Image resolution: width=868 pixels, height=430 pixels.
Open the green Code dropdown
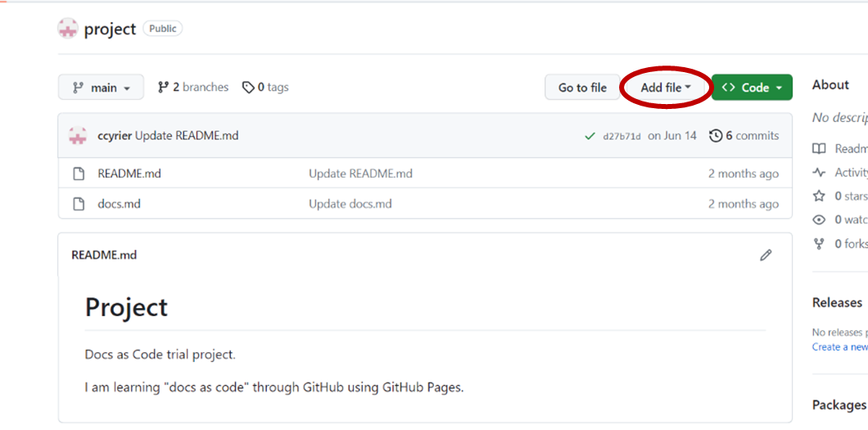click(752, 88)
